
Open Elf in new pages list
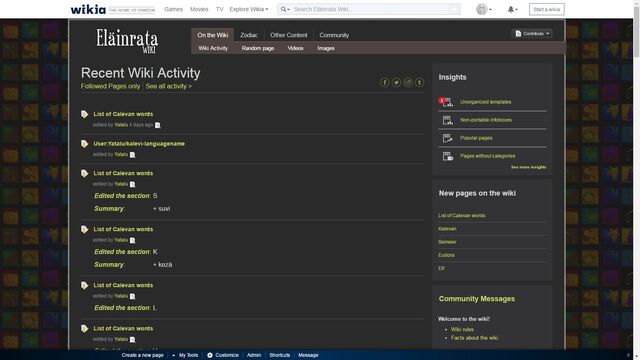tap(441, 268)
